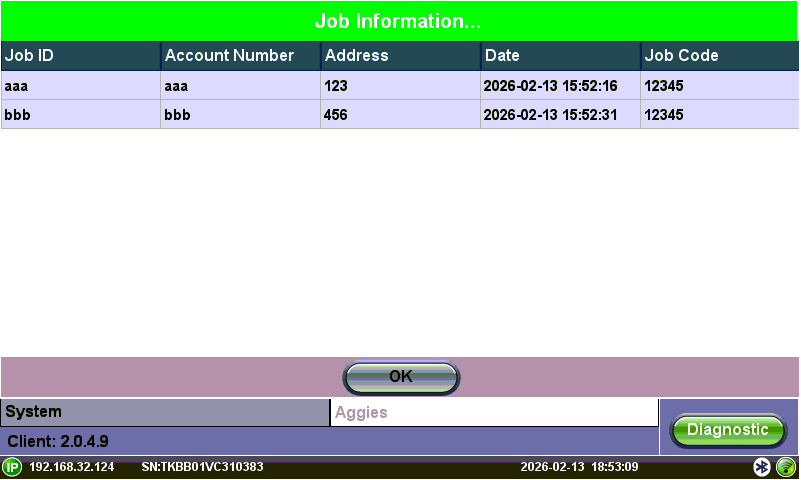Open the Diagnostic button
The image size is (801, 480).
727,430
